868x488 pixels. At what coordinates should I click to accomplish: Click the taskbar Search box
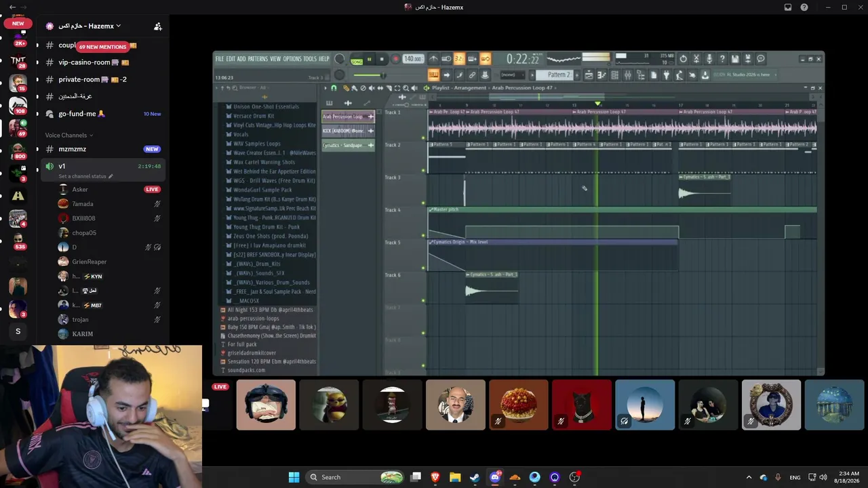[x=356, y=477]
